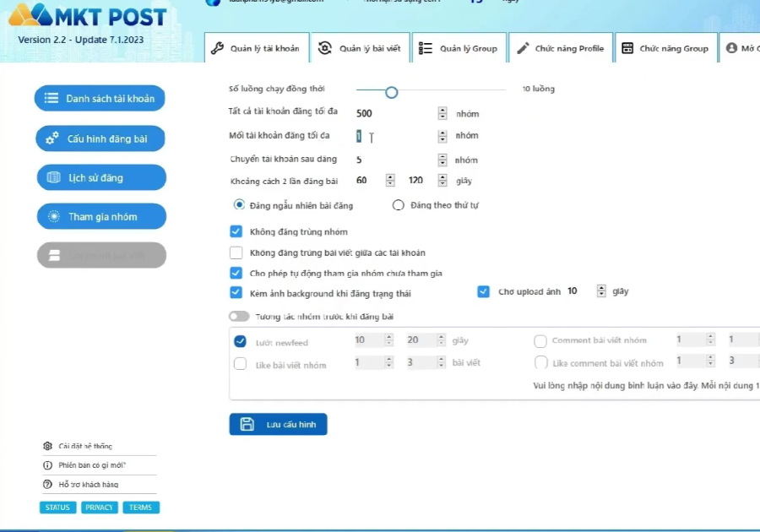
Task: Click the user avatar icon on the last tab
Action: [x=732, y=48]
